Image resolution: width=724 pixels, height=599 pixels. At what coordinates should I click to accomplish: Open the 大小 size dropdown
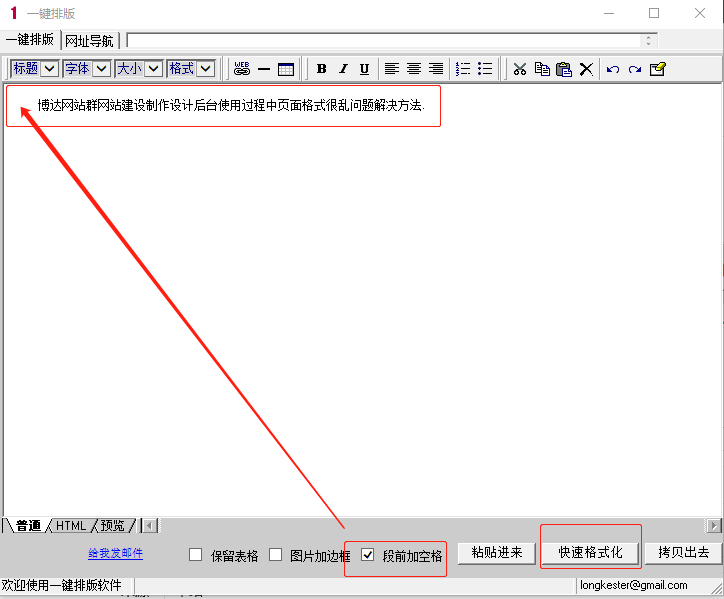[x=154, y=69]
